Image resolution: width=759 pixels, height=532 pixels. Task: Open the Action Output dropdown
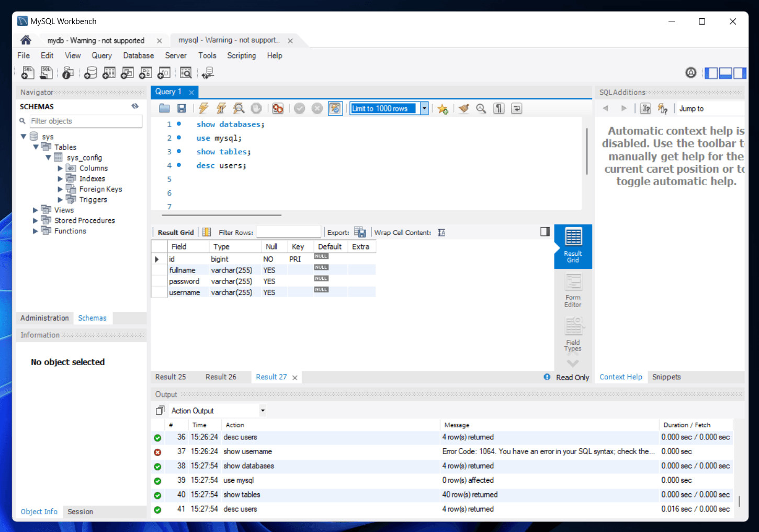pos(263,410)
